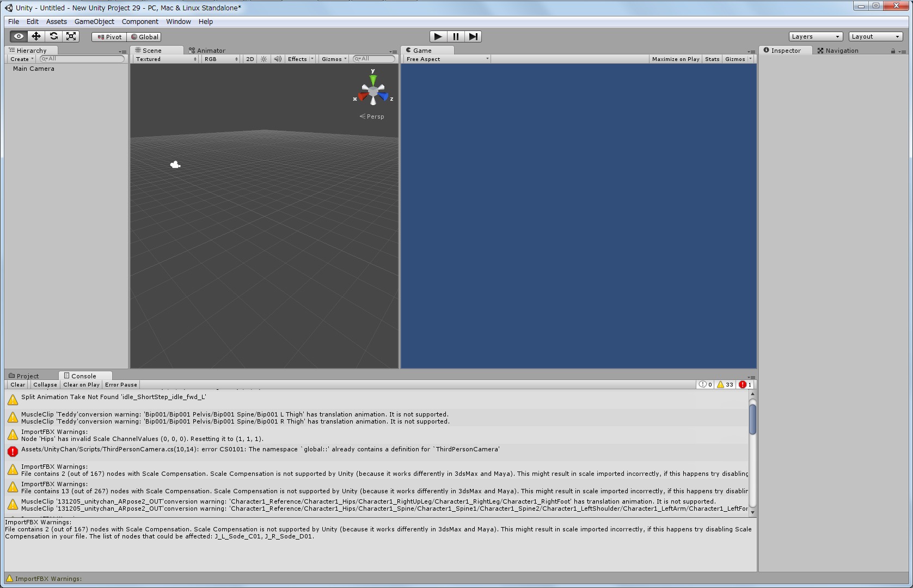
Task: Open the Layers dropdown
Action: coord(815,36)
